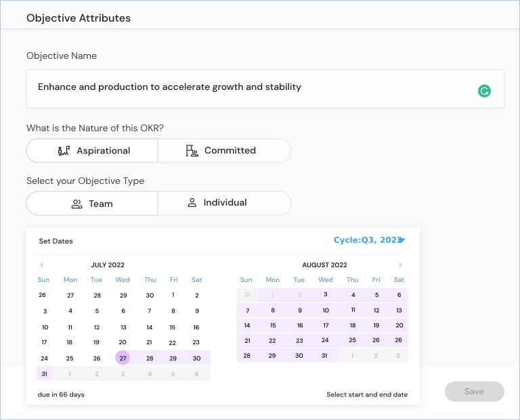Select June 26 in July calendar grid

click(x=42, y=295)
